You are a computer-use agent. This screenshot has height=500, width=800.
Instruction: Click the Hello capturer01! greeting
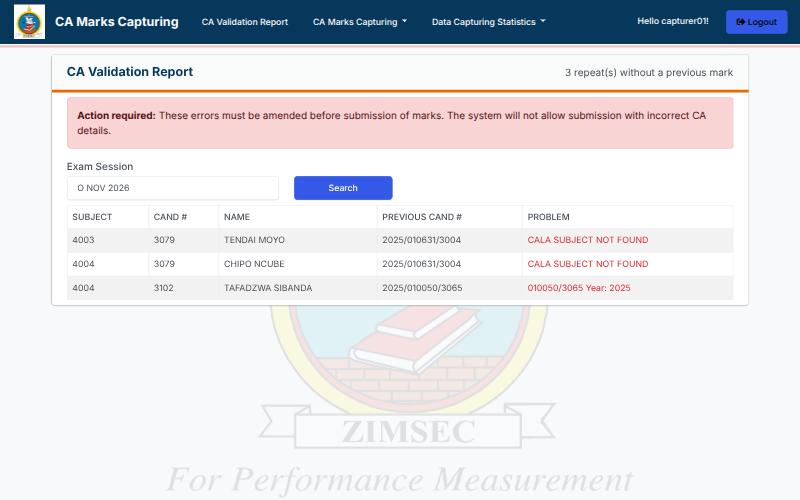(672, 21)
